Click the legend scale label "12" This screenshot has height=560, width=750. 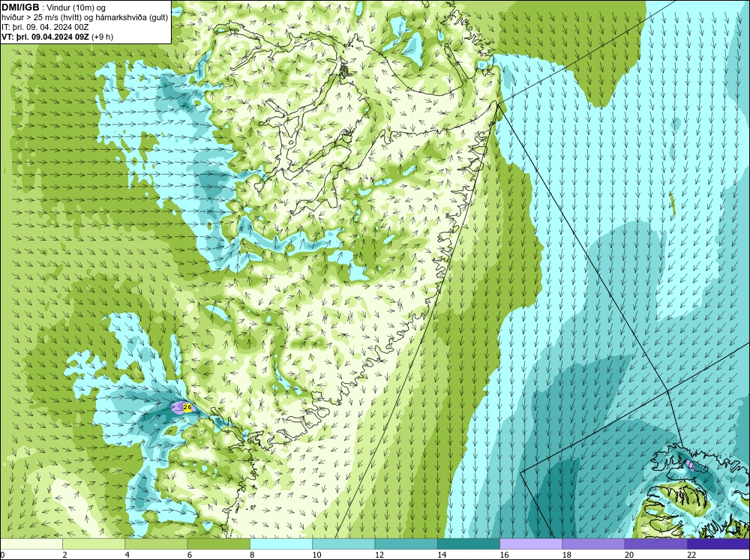(379, 555)
